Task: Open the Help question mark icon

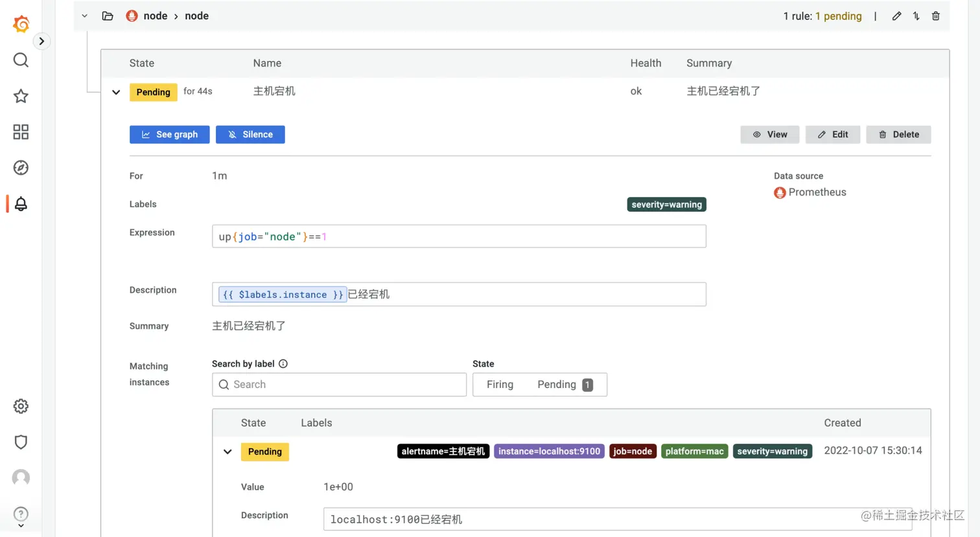Action: point(21,514)
